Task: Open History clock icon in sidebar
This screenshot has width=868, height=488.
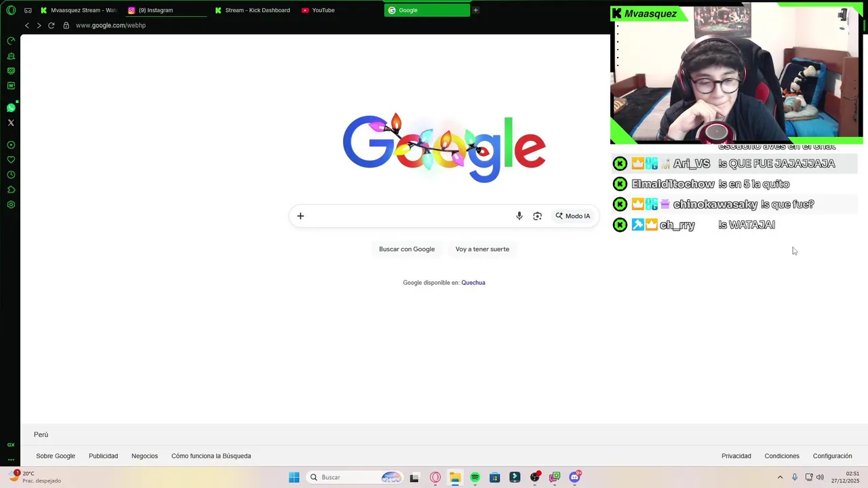Action: coord(11,175)
